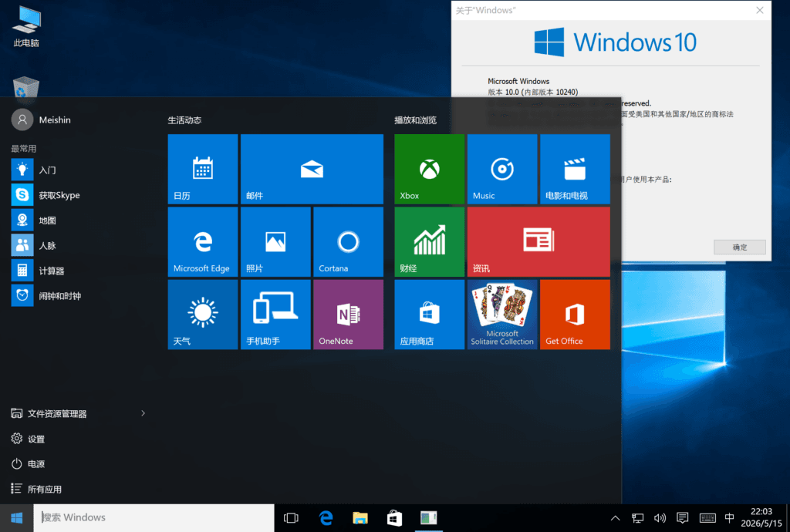The height and width of the screenshot is (532, 790).
Task: Select the 此电脑 desktop icon
Action: pos(26,27)
